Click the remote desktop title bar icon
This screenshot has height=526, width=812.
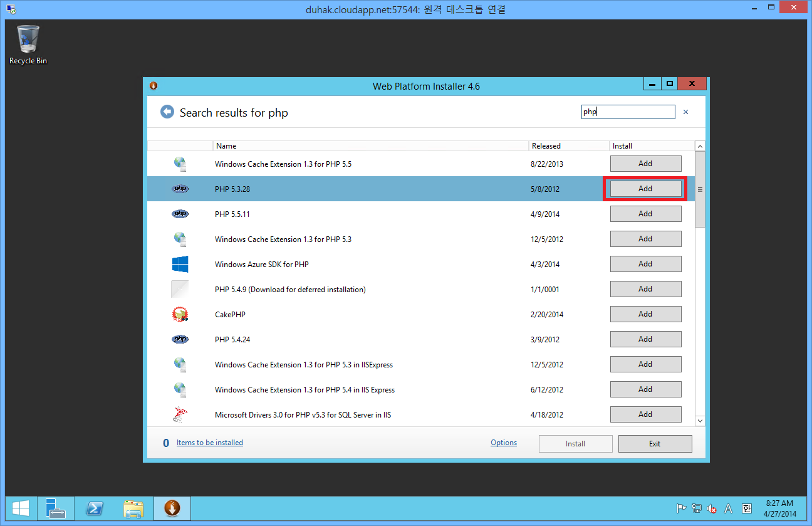(x=11, y=9)
